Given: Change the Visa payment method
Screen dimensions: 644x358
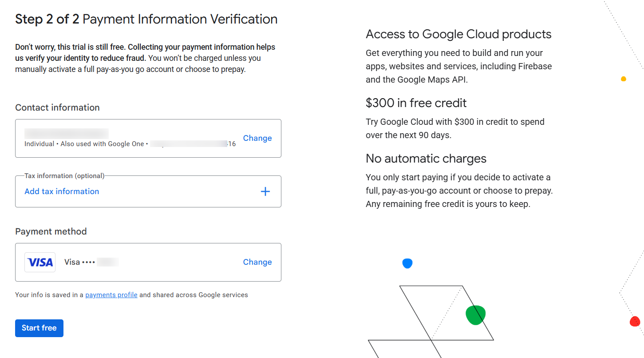Looking at the screenshot, I should click(257, 262).
